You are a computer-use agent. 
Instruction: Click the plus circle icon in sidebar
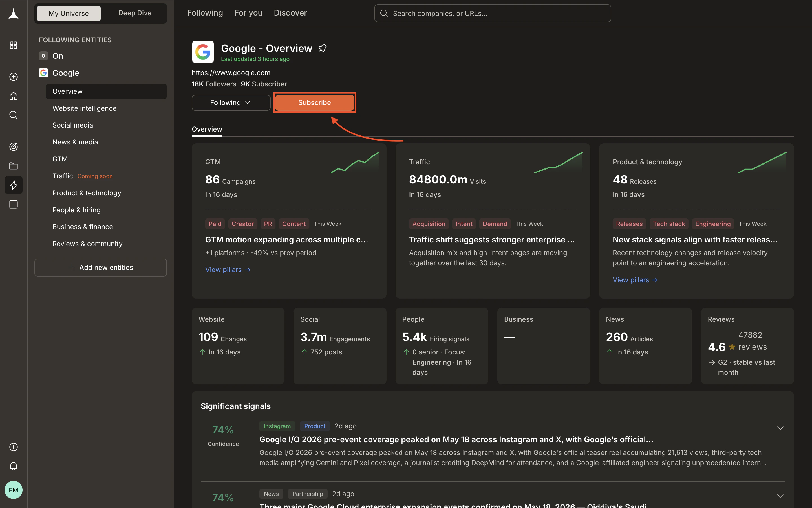(14, 76)
